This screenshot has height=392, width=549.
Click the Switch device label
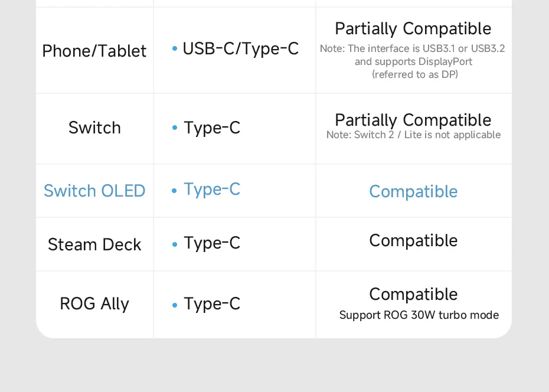point(94,128)
